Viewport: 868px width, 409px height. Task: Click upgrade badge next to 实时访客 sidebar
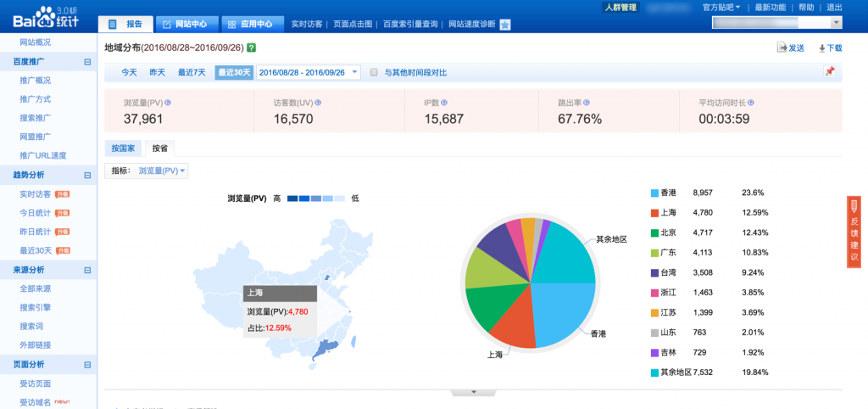click(x=62, y=194)
